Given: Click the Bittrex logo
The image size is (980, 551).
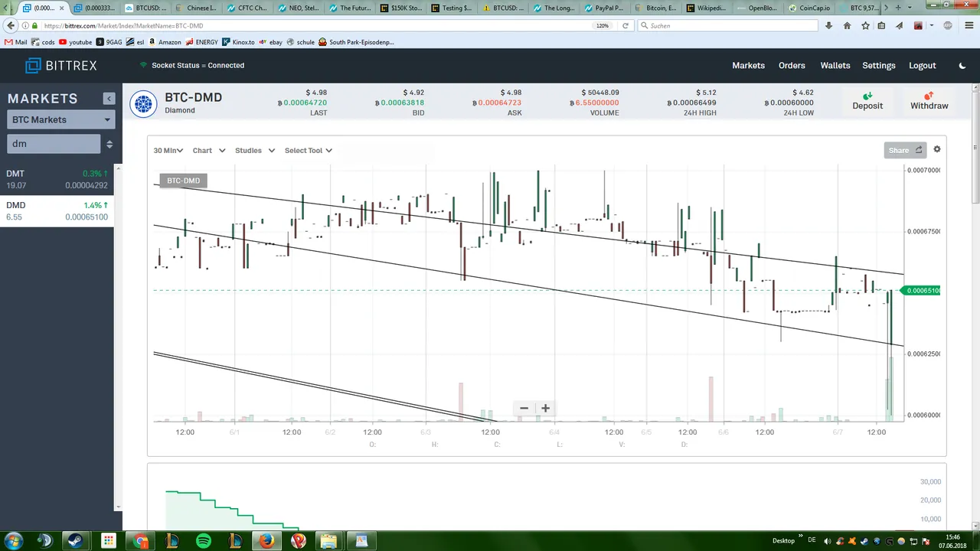Looking at the screenshot, I should 61,66.
